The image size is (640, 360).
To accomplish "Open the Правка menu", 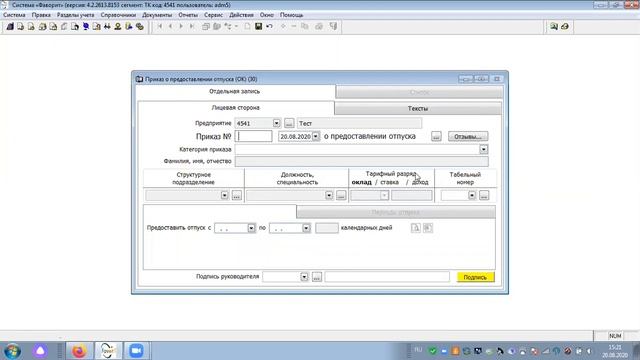I will (41, 15).
